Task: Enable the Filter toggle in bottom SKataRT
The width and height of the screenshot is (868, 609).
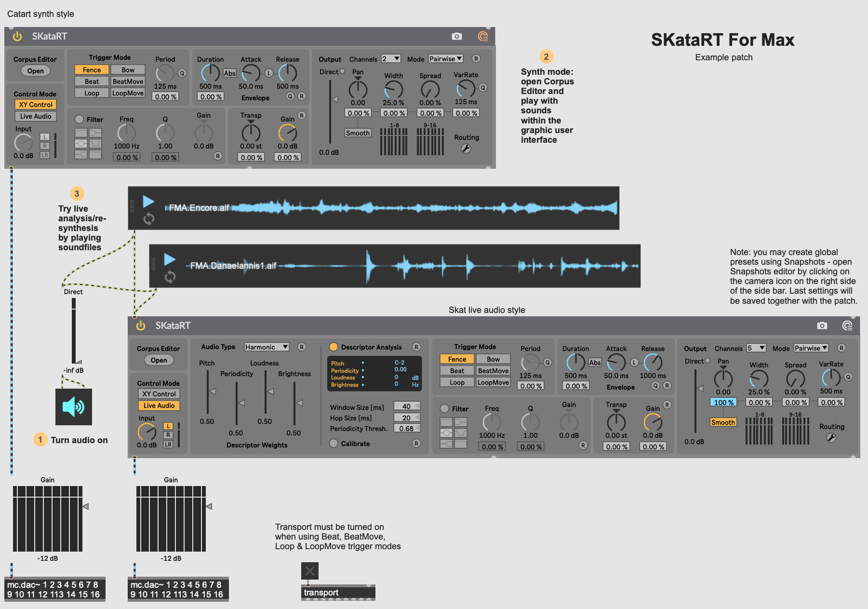Action: 444,408
